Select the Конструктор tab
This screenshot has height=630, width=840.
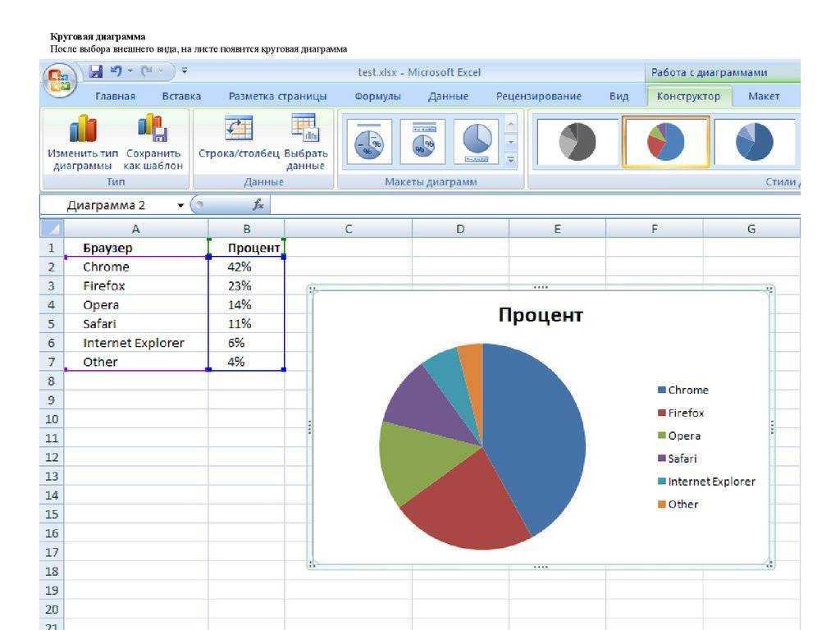(688, 97)
